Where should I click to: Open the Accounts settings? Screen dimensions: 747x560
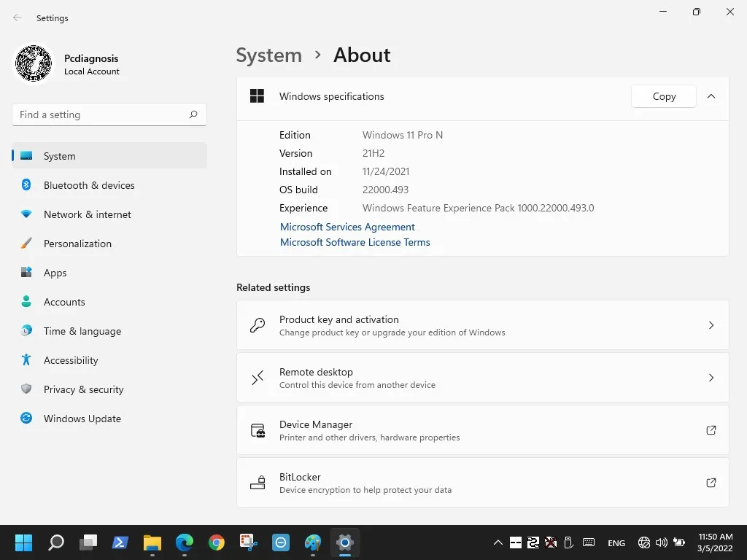[64, 302]
